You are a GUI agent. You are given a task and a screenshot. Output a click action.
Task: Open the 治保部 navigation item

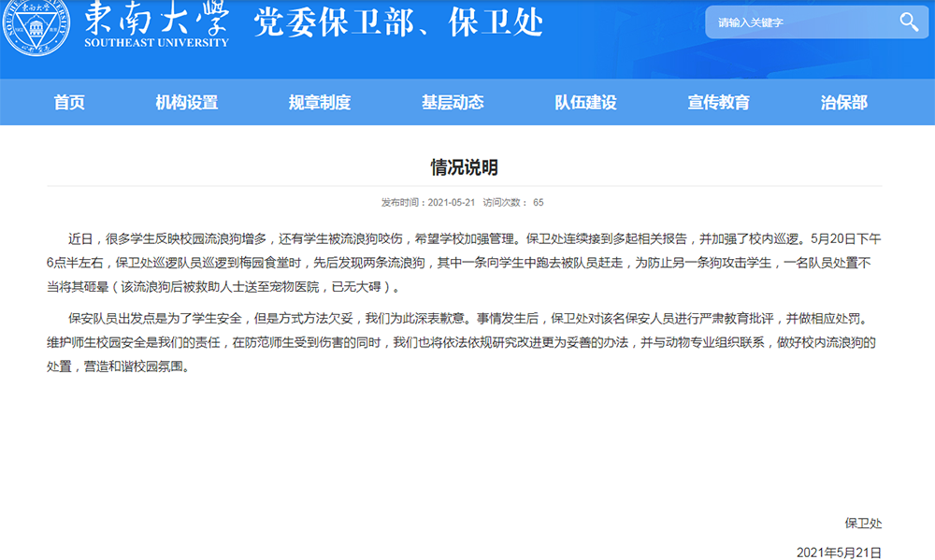[843, 103]
